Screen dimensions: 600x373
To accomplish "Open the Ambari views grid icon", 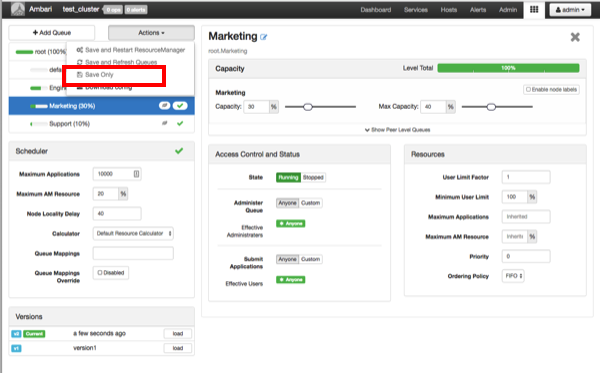I will pyautogui.click(x=534, y=10).
